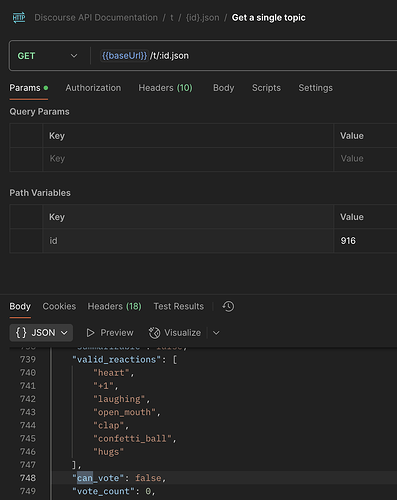The width and height of the screenshot is (397, 500).
Task: Click the "+1" value on line 741
Action: [x=104, y=386]
